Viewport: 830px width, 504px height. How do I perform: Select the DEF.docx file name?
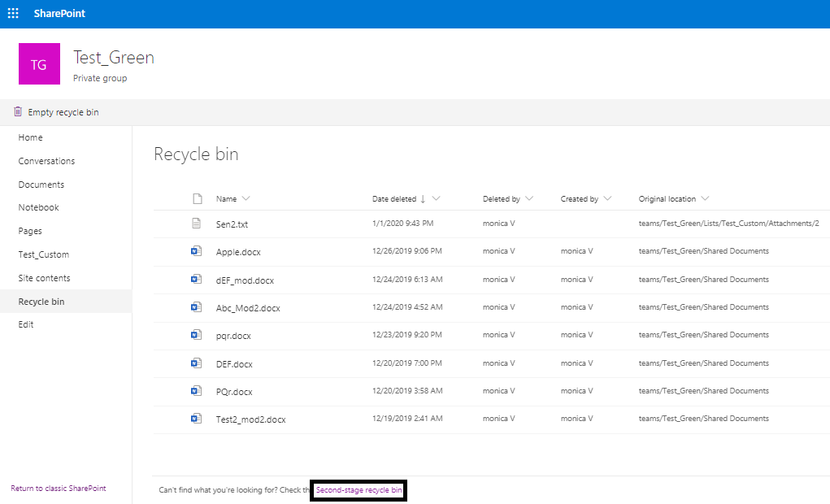[234, 364]
